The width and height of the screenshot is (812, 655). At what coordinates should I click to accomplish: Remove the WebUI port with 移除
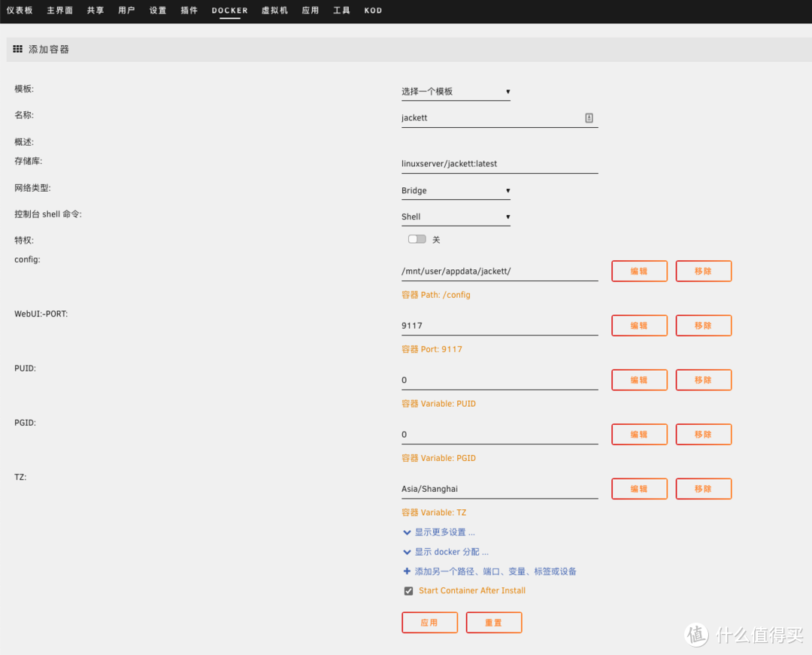[703, 326]
